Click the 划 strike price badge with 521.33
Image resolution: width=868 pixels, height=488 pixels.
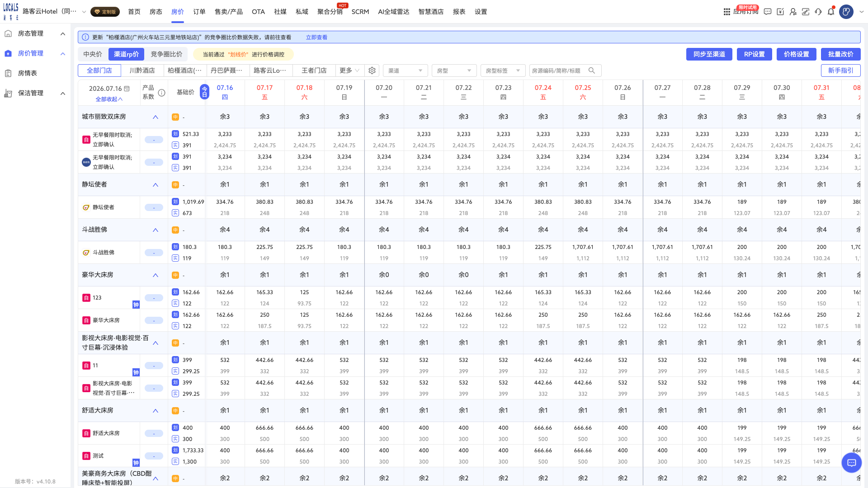[x=175, y=134]
